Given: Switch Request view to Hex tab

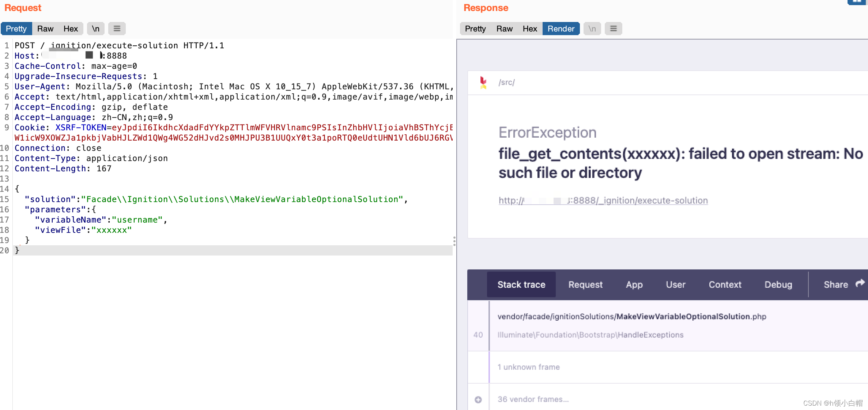Looking at the screenshot, I should click(71, 29).
